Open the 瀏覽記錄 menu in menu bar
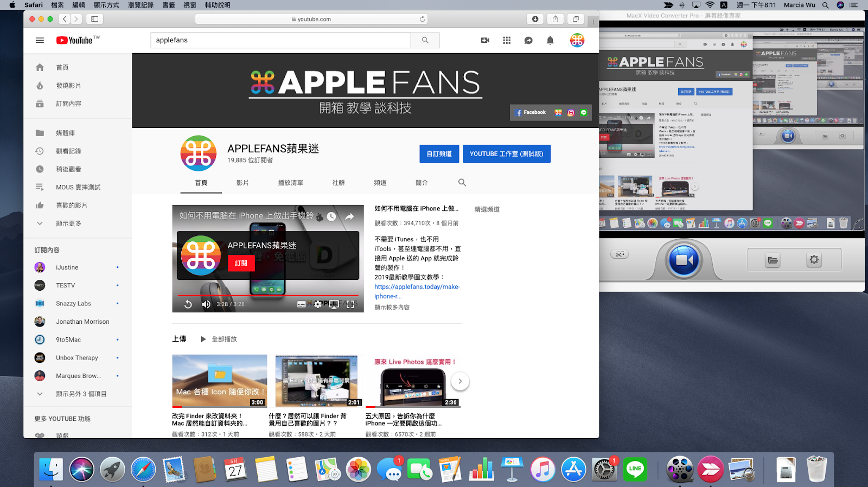Viewport: 868px width, 487px height. coord(141,5)
